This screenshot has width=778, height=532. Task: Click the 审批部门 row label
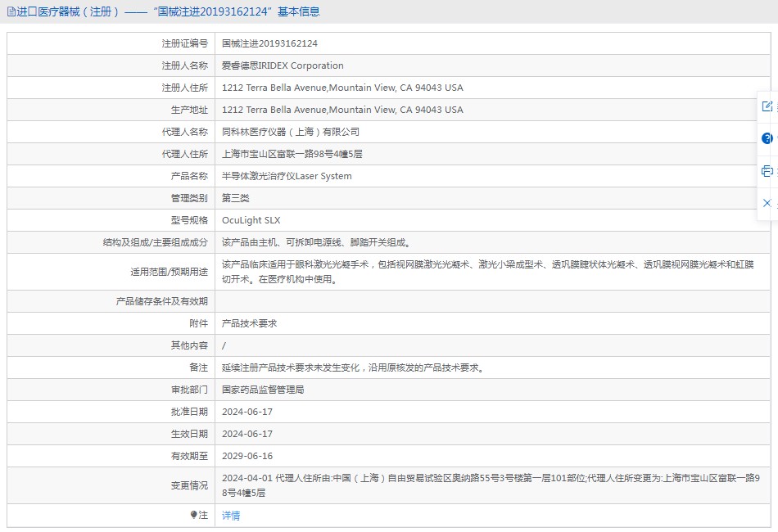pos(189,390)
